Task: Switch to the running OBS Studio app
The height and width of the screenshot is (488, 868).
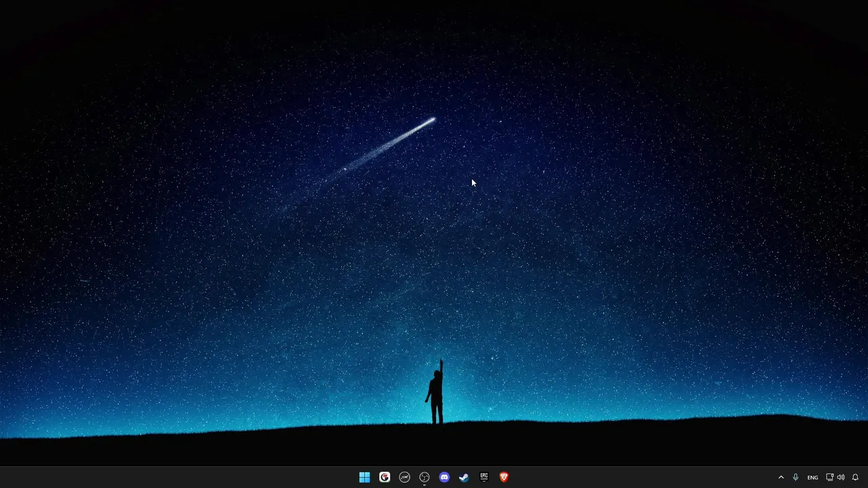Action: (425, 477)
